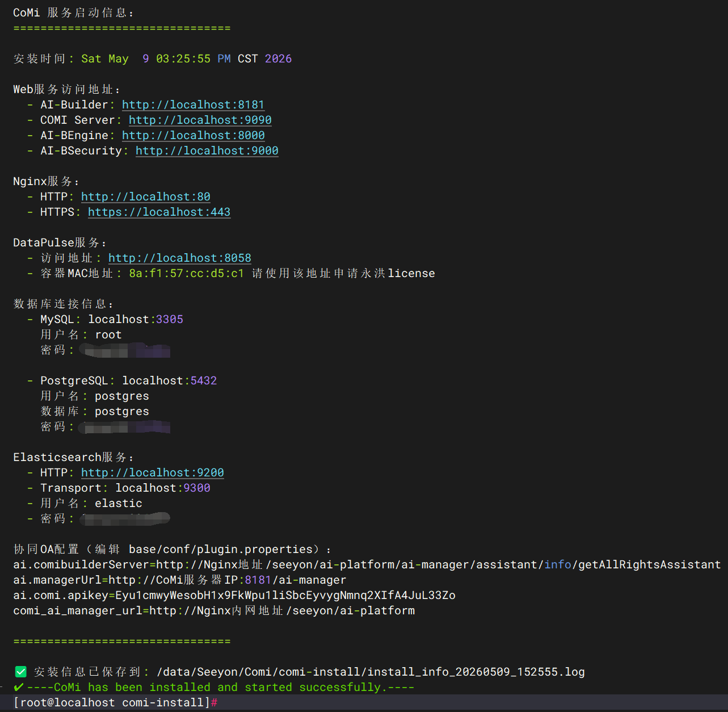Select the ai.comi.apikey value starting with Eyu1cmwy
The width and height of the screenshot is (728, 712).
click(285, 595)
